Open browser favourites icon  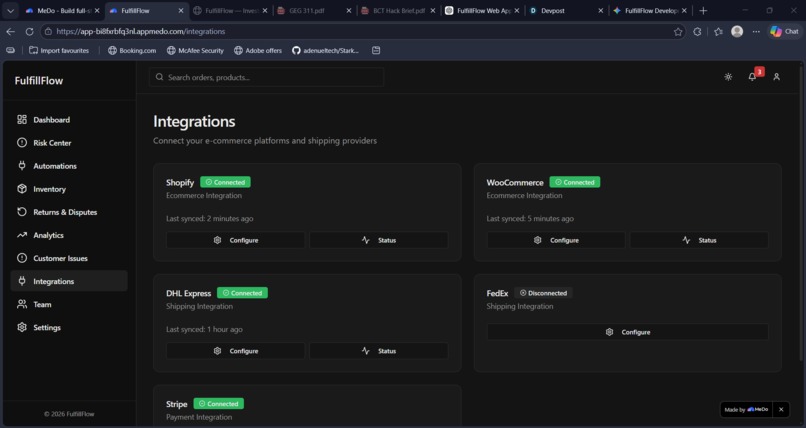(718, 31)
